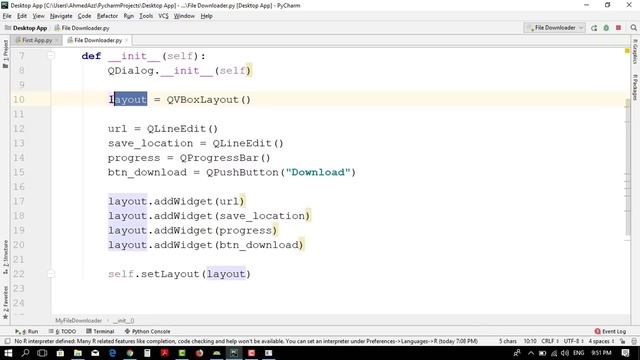This screenshot has height=360, width=640.
Task: Click yellow inspection indicator at top of scrollbar
Action: 627,51
